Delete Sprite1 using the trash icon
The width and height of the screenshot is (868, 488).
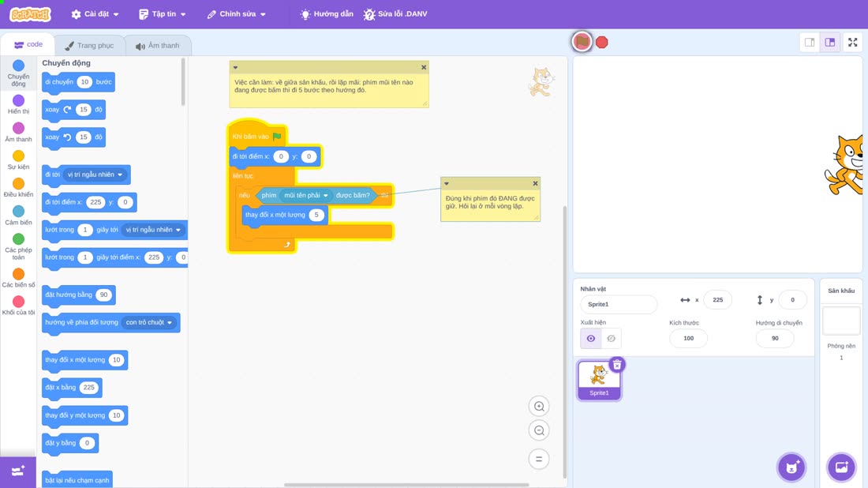617,365
